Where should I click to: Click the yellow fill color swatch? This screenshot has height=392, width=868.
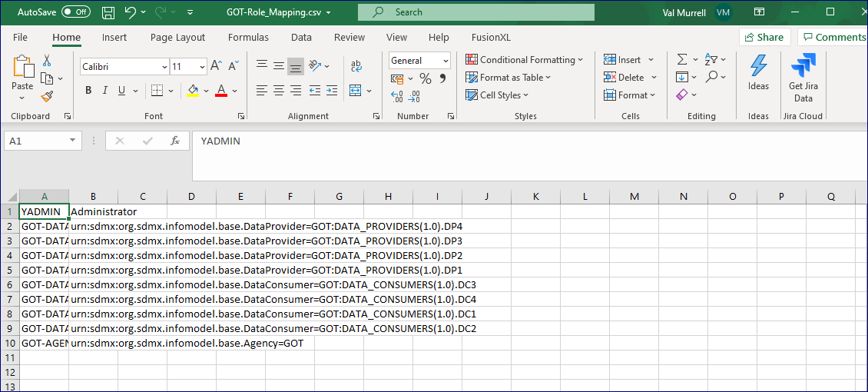pyautogui.click(x=192, y=91)
